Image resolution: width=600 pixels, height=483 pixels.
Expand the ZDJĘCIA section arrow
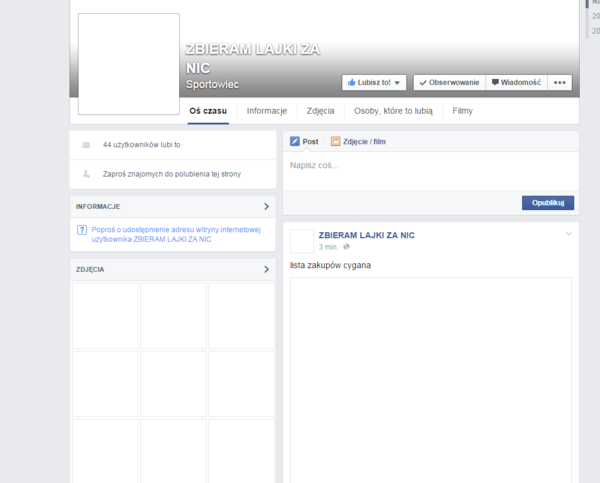[266, 269]
